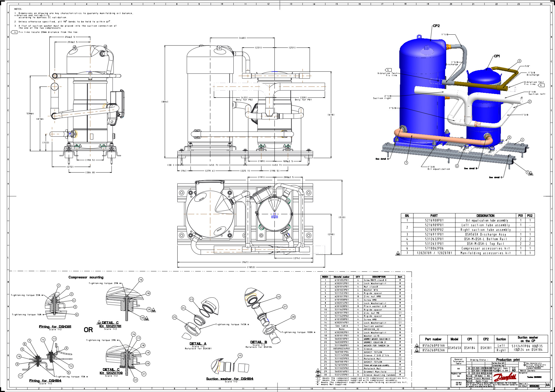The image size is (555, 392).
Task: Click the CP2 label above the large compressor
Action: 436,26
